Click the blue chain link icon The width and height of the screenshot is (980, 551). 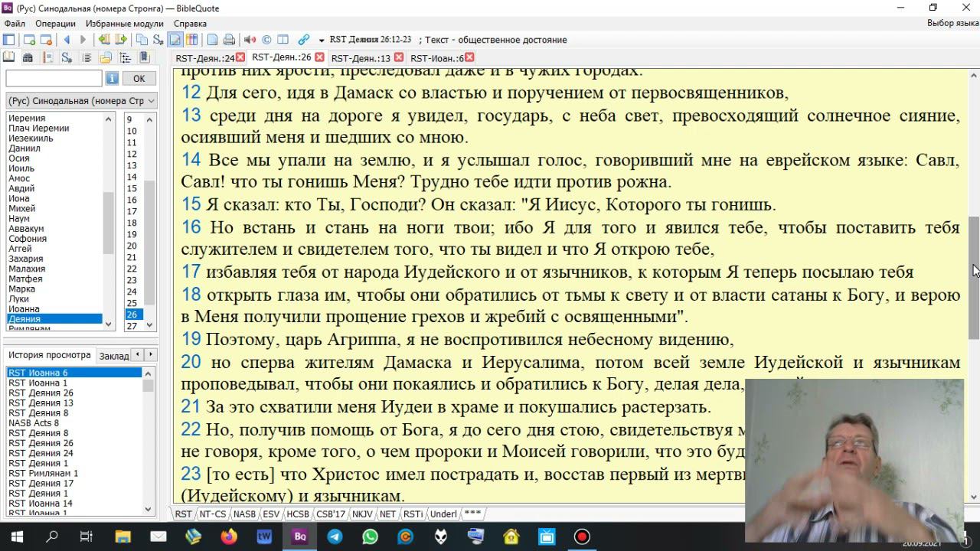[304, 40]
